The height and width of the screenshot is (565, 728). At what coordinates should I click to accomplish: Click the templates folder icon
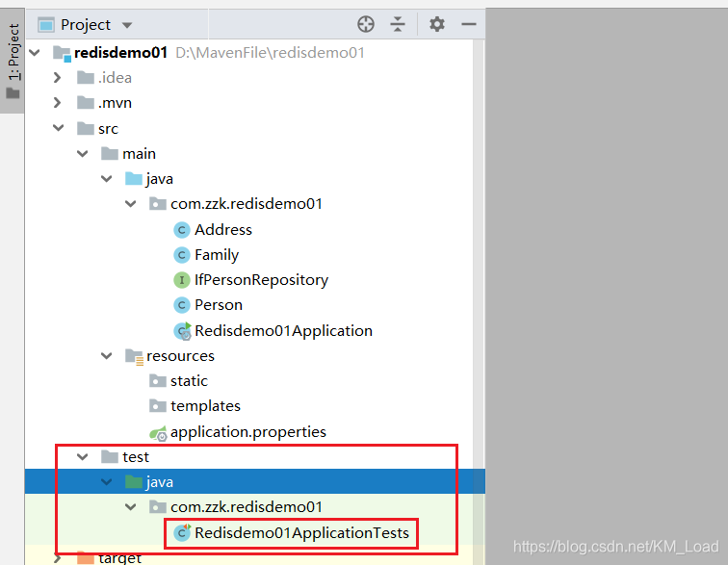point(158,406)
